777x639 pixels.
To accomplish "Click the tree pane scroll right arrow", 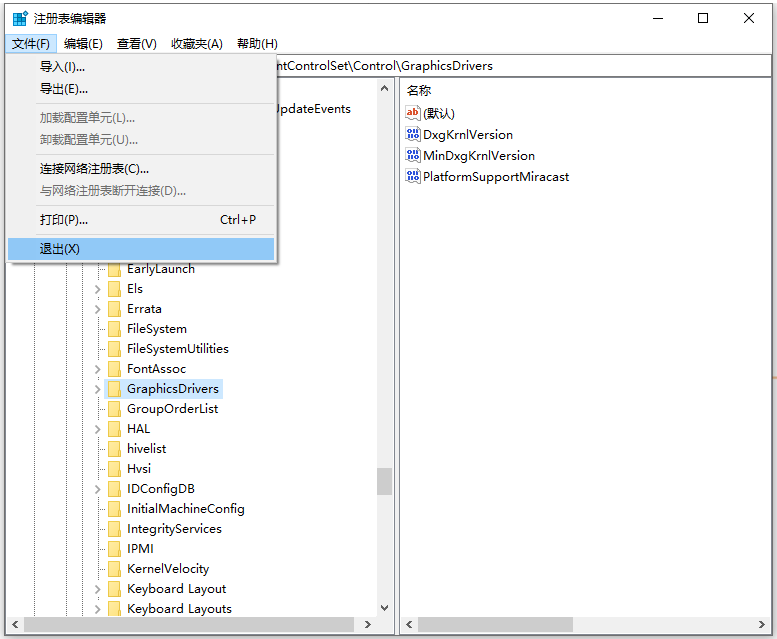I will coord(368,625).
